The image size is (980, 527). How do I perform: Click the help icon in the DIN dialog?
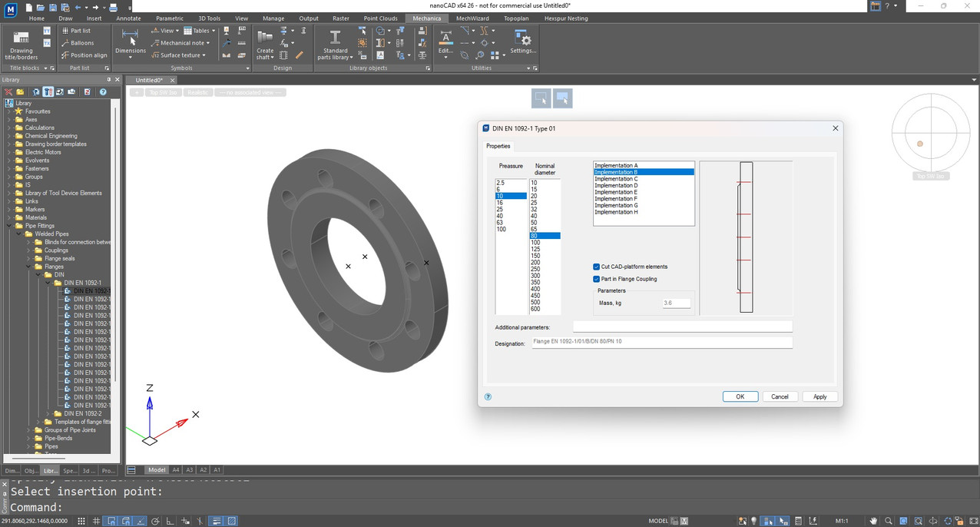488,397
